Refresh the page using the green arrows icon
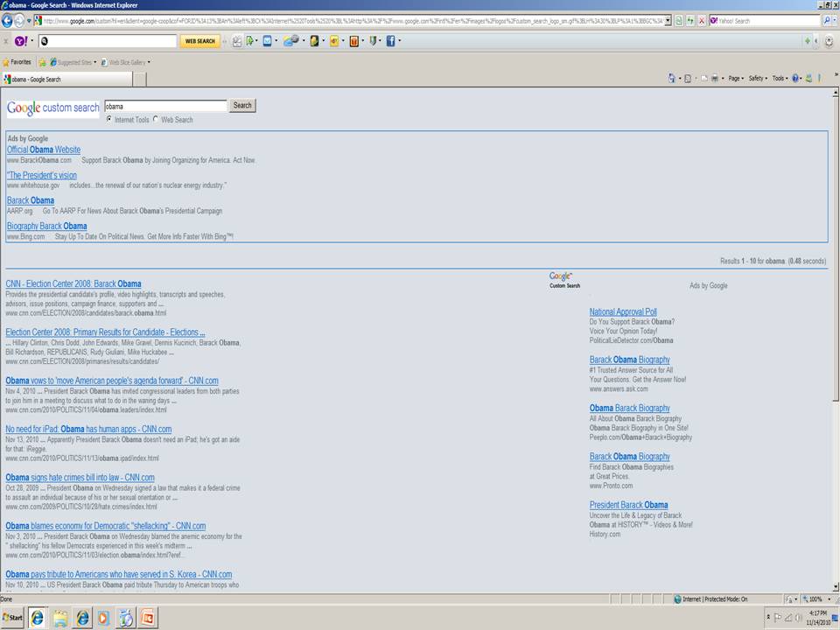The width and height of the screenshot is (840, 630). click(690, 21)
